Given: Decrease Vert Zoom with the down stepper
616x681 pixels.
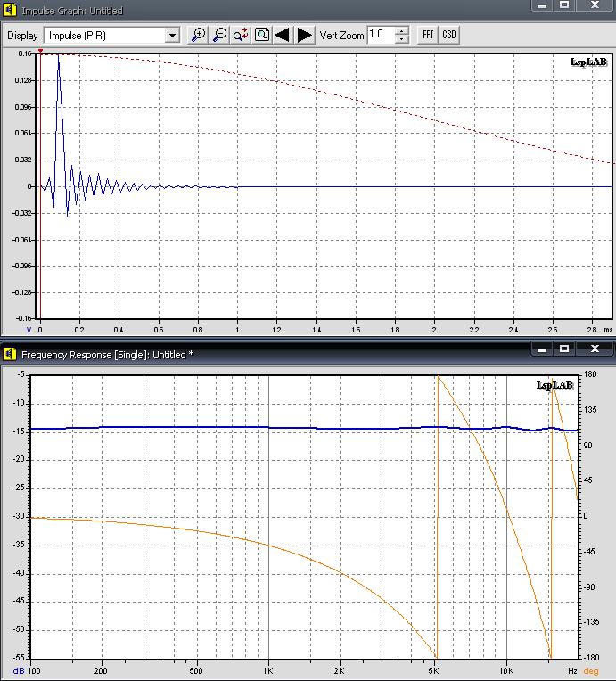Looking at the screenshot, I should click(402, 39).
